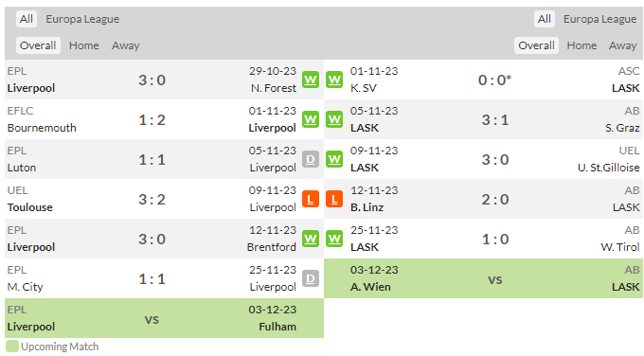Open upcoming A. Wien vs LASK match
The image size is (644, 356).
483,278
